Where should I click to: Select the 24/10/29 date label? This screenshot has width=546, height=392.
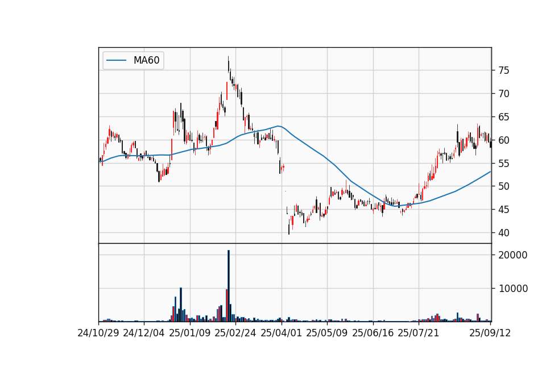(98, 333)
